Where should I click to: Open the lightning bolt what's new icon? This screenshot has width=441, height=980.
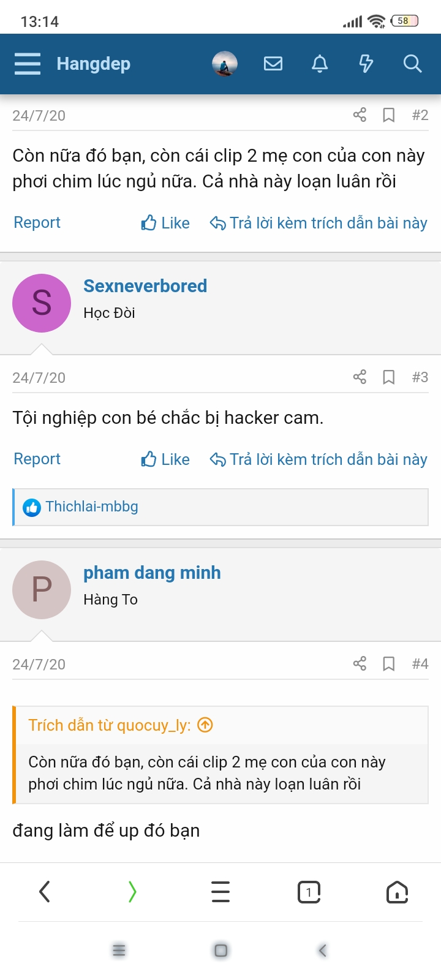tap(366, 64)
